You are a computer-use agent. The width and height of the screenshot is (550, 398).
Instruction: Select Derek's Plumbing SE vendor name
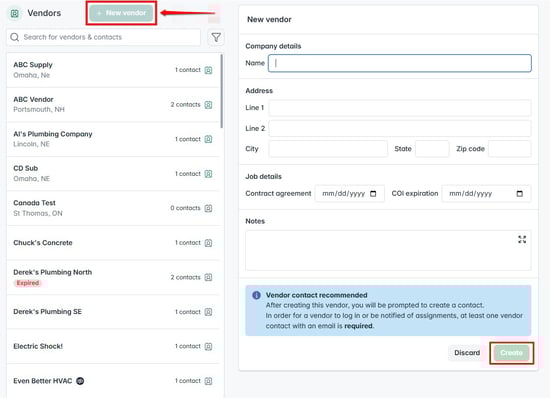47,312
